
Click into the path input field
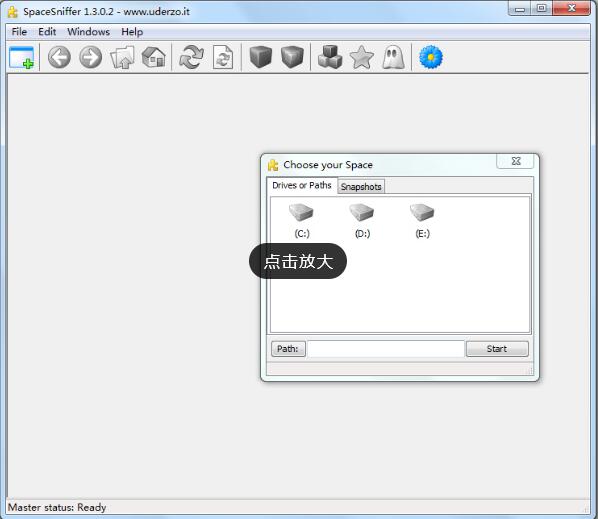[x=386, y=349]
